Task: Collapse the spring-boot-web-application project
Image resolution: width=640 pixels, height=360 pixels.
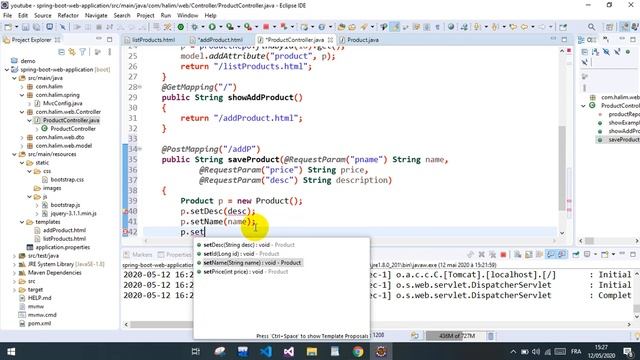Action: click(7, 70)
